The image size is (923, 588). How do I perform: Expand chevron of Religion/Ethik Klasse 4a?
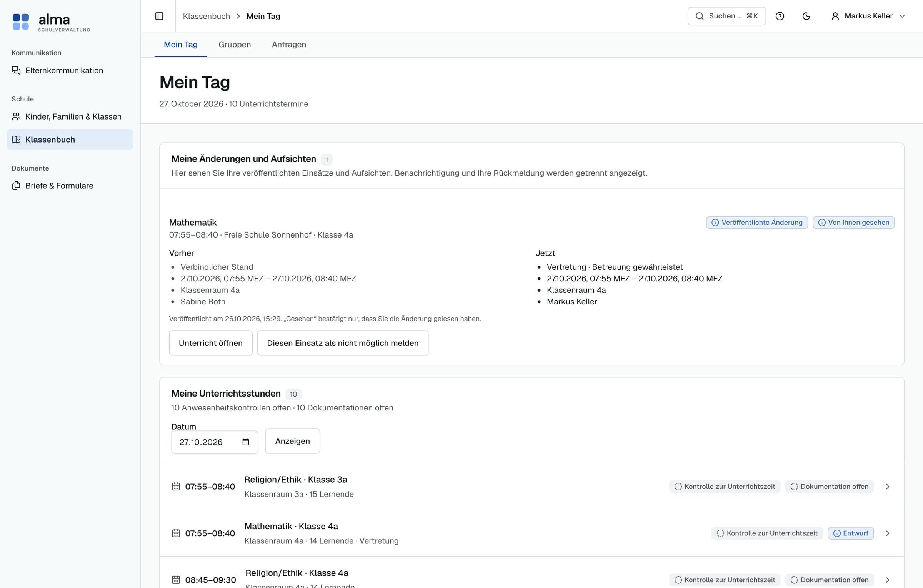(888, 580)
